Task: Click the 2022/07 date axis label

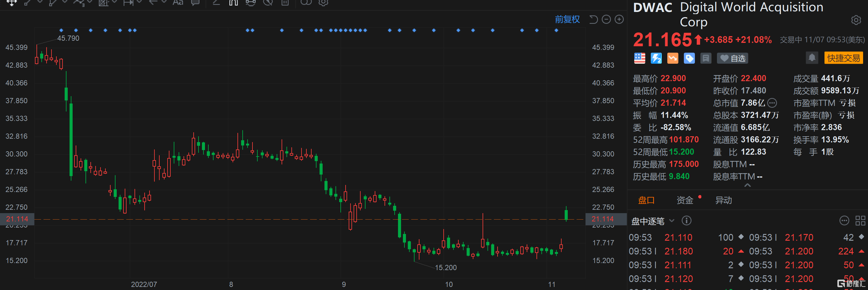Action: click(x=144, y=284)
